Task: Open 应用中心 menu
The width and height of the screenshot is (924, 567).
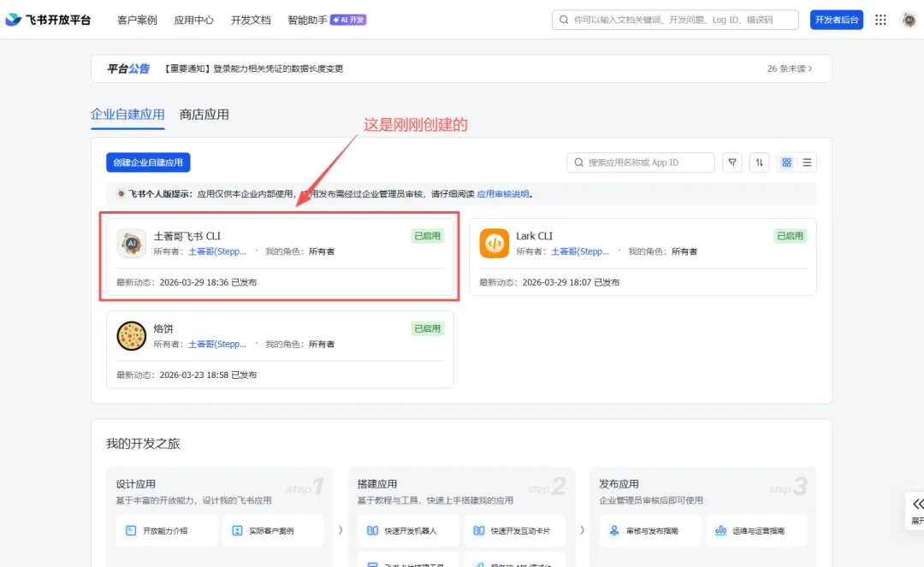Action: 194,20
